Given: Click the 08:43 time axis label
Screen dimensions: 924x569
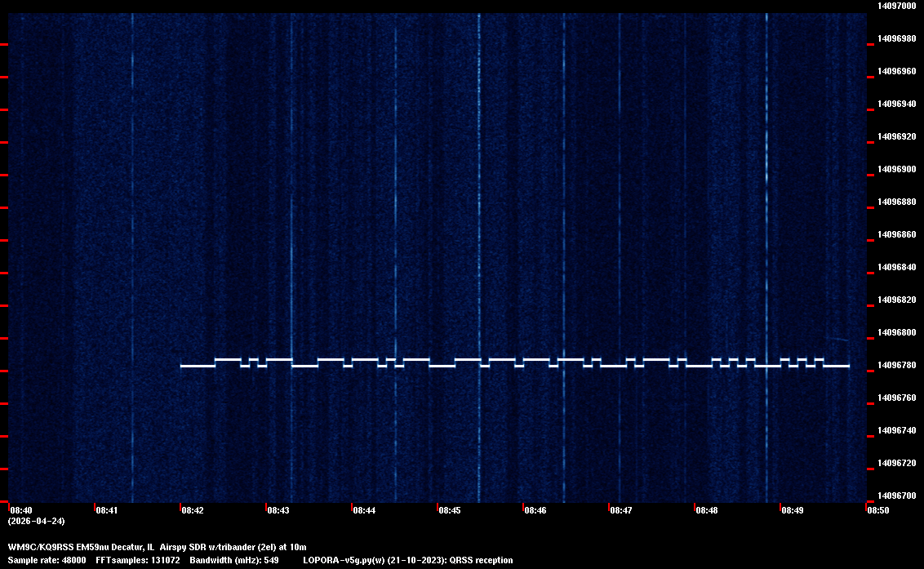Looking at the screenshot, I should point(278,510).
